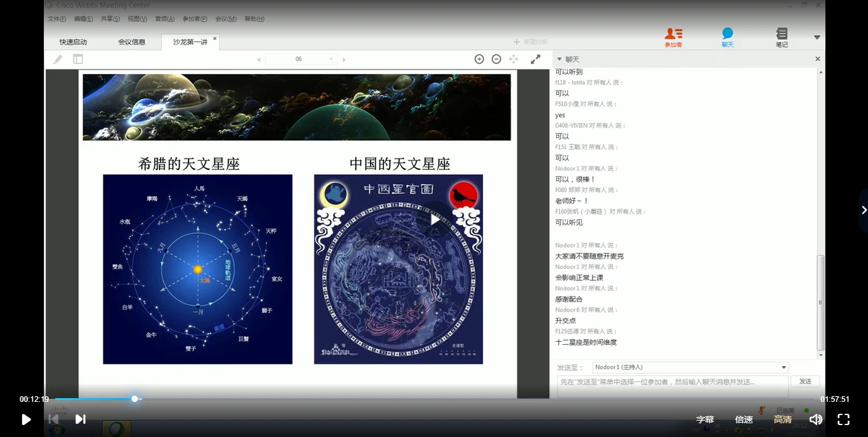Open the 帮助(H) menu
This screenshot has height=437, width=868.
pos(254,19)
